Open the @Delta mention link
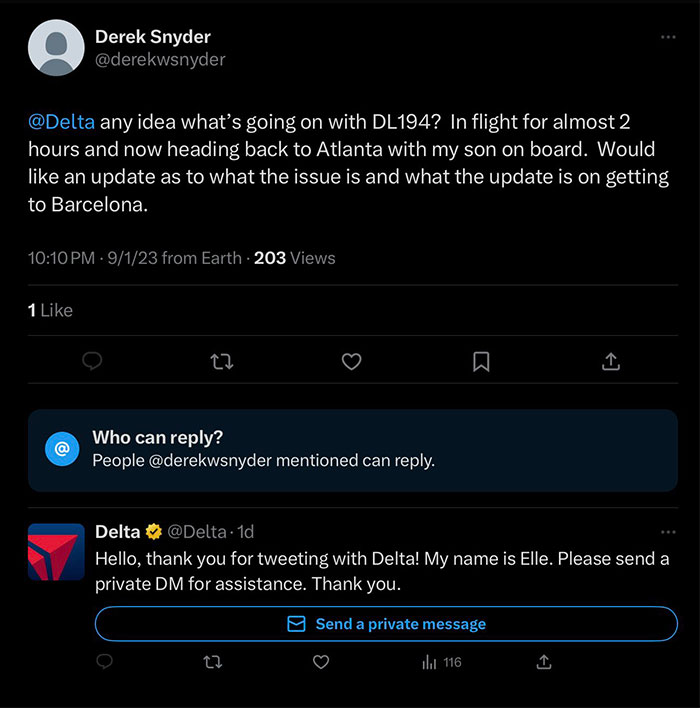Image resolution: width=700 pixels, height=708 pixels. [62, 122]
